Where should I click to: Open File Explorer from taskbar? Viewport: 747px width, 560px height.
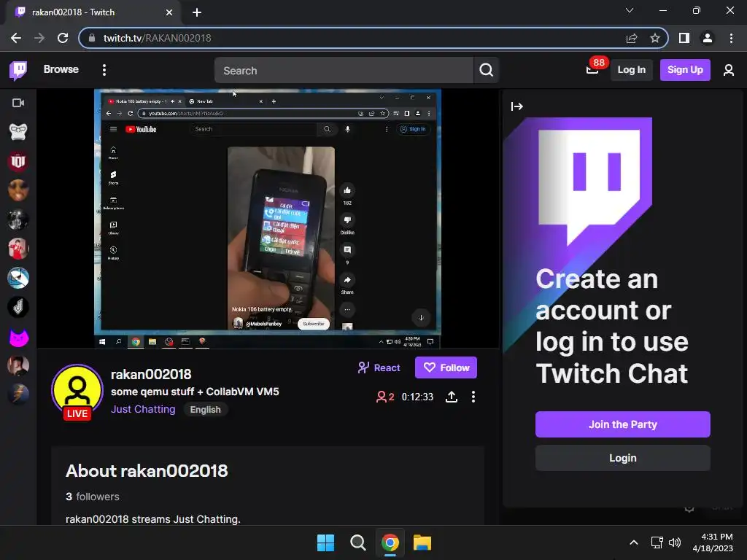[422, 542]
